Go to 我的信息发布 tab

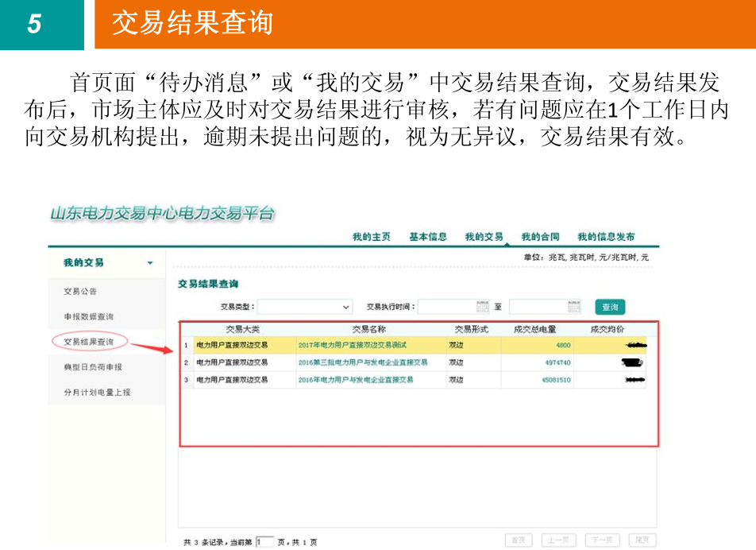click(606, 237)
